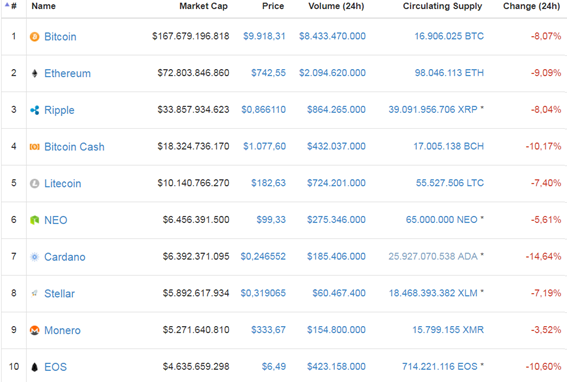The width and height of the screenshot is (567, 382).
Task: Click the black EOS logo icon
Action: 34,367
